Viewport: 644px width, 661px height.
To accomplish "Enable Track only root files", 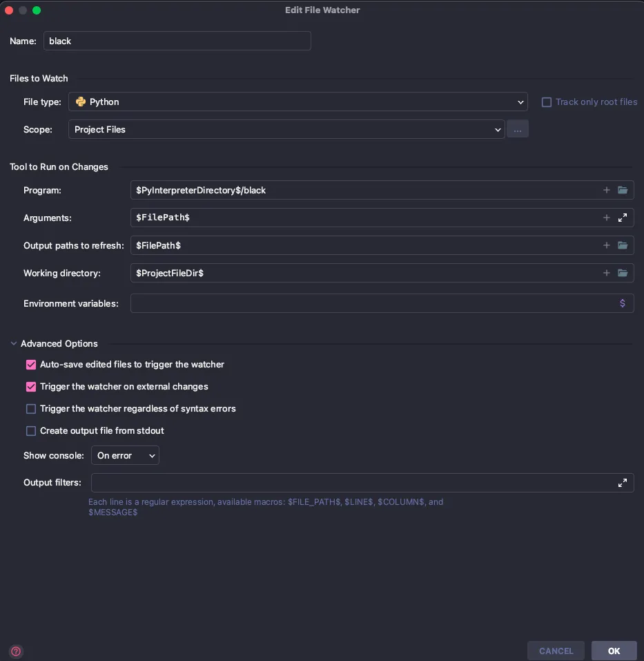I will [547, 102].
